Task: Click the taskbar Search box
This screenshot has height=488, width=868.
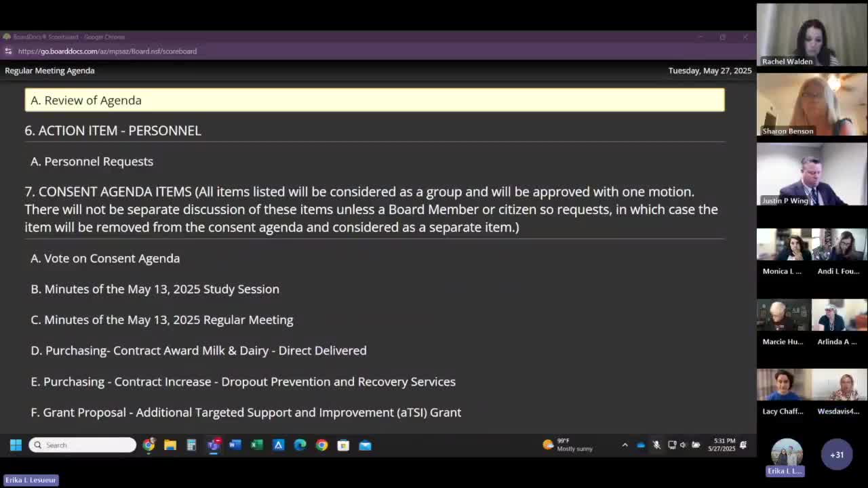Action: click(82, 445)
